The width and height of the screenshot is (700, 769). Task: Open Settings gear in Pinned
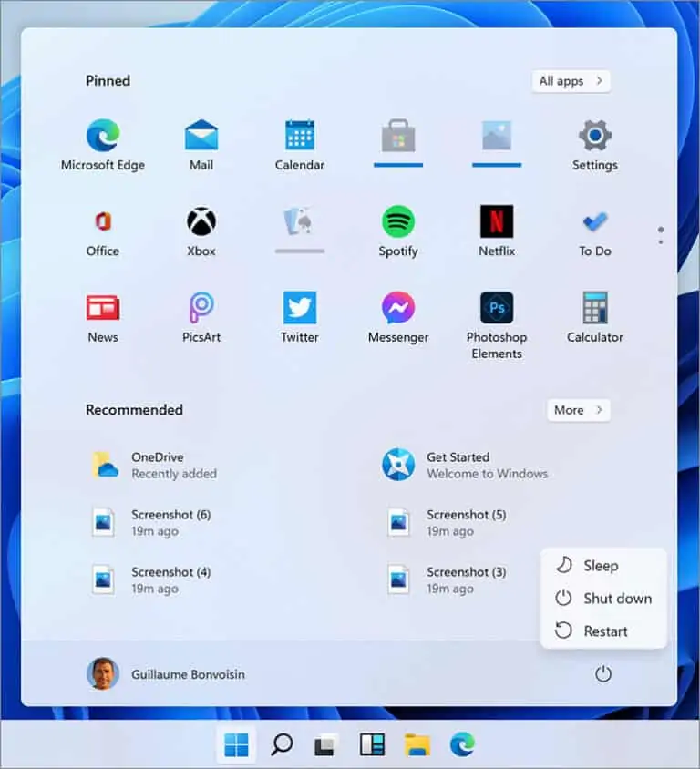tap(594, 144)
